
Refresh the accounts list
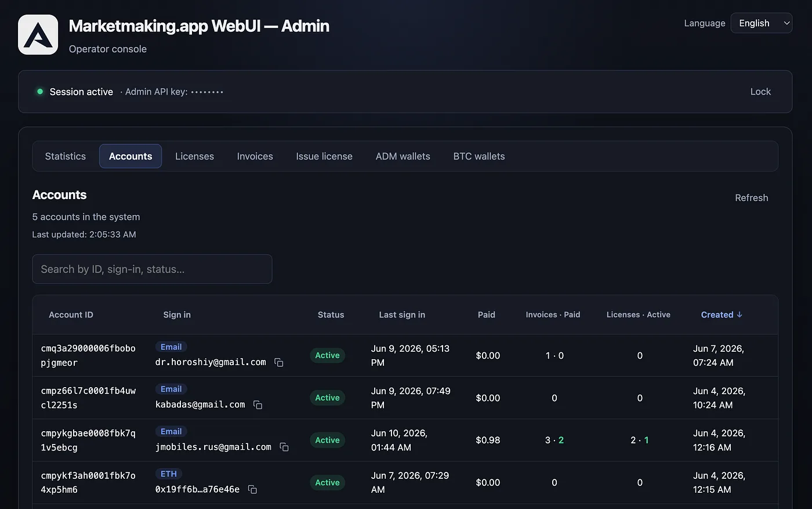[752, 198]
